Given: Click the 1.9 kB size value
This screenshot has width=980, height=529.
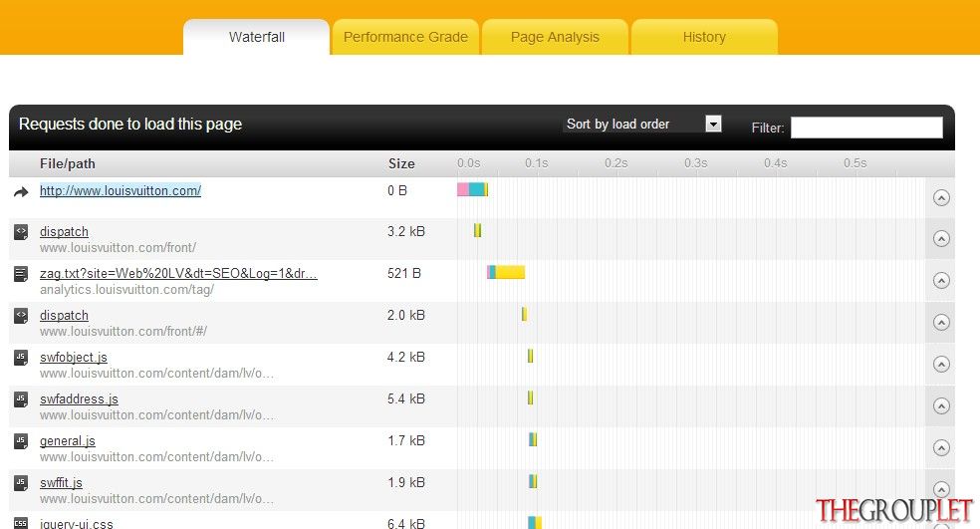Looking at the screenshot, I should [x=405, y=483].
